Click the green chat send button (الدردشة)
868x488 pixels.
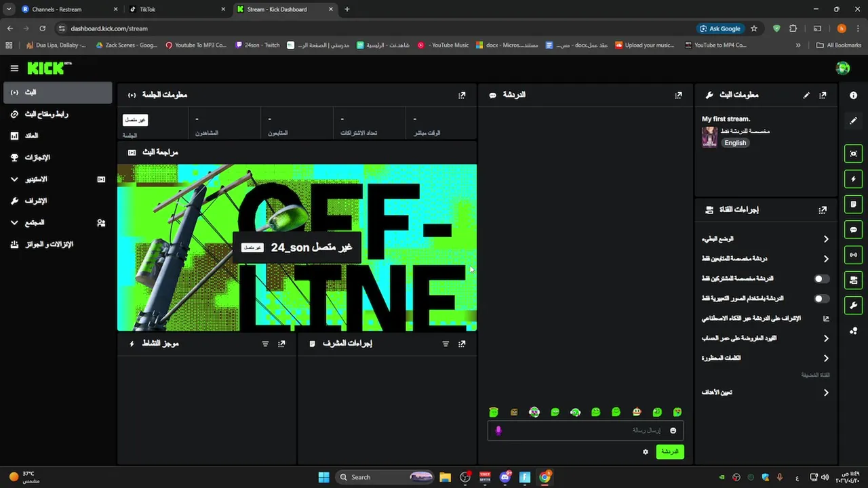(x=670, y=451)
